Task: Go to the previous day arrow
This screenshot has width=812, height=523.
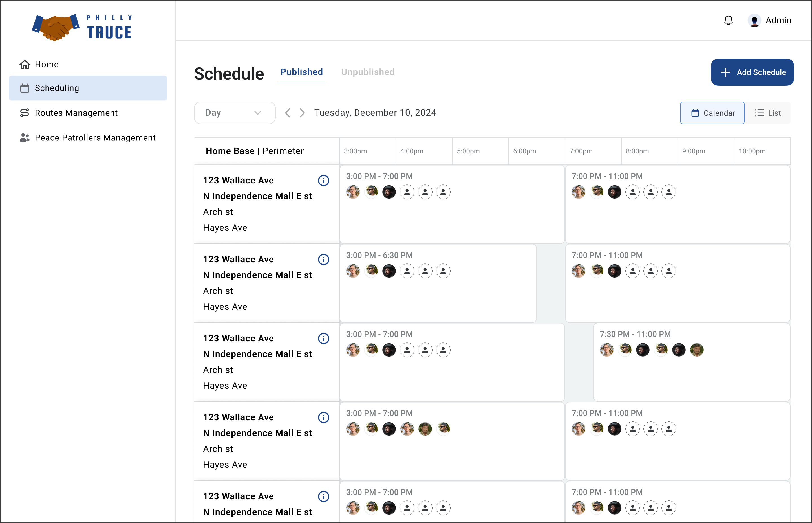Action: (287, 113)
